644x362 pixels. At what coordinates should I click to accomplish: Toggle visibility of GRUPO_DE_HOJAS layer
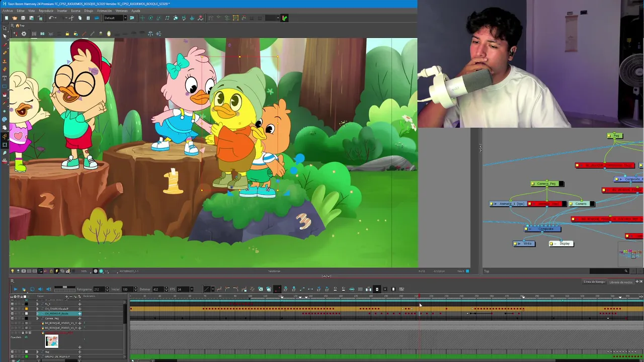click(x=13, y=356)
